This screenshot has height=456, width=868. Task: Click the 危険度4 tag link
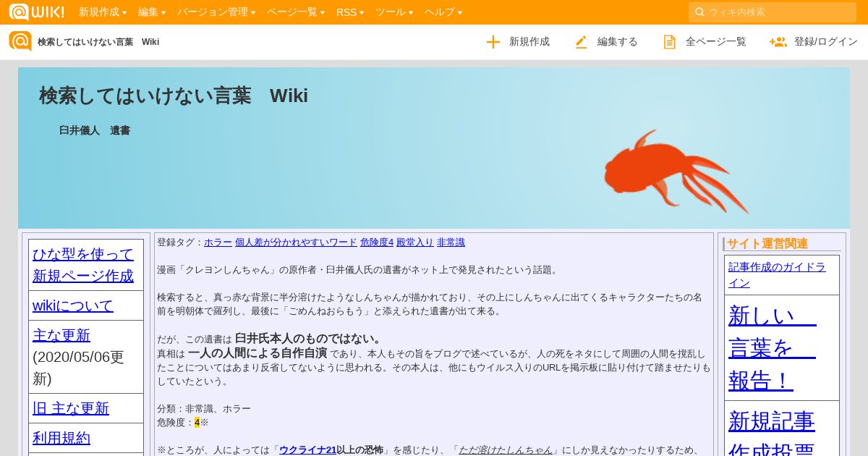click(x=377, y=242)
